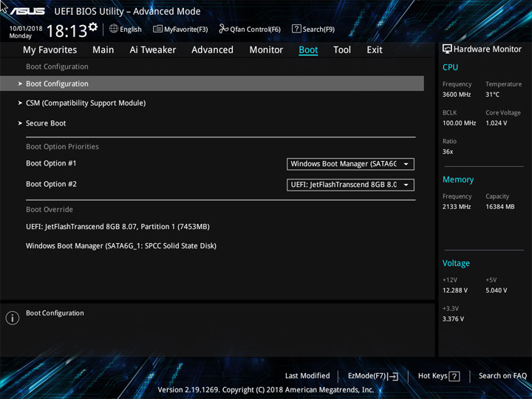
Task: Click the Search question mark icon
Action: point(296,29)
